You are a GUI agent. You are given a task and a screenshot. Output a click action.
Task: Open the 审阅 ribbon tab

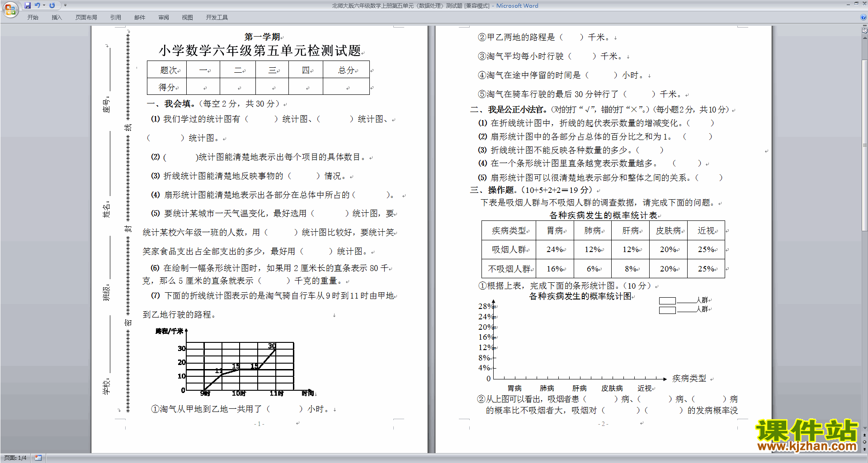click(x=164, y=17)
